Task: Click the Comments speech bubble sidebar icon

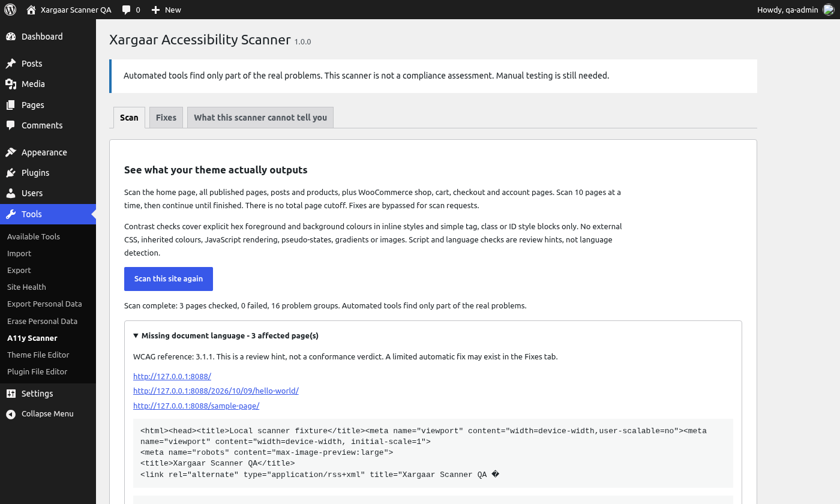Action: 11,125
